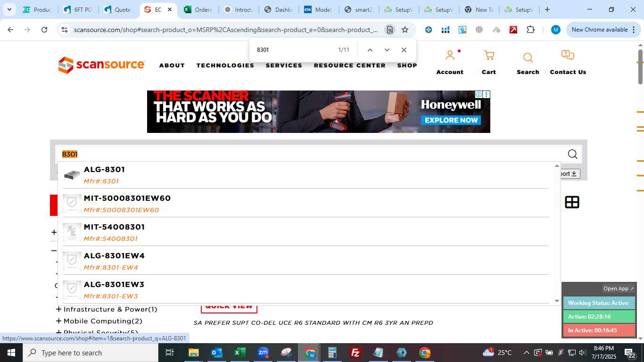Switch to the Orders Excel tab
Image resolution: width=644 pixels, height=362 pixels.
[198, 9]
